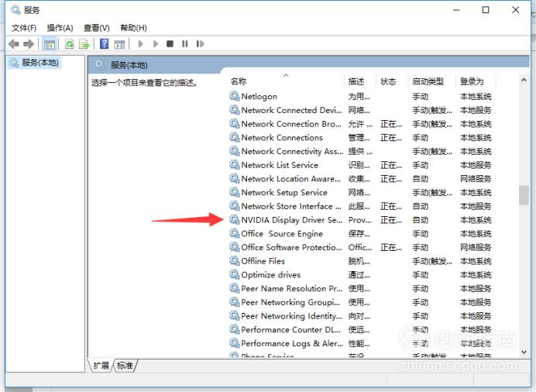Select the Peer Name Resolution Pr... service

(x=291, y=288)
